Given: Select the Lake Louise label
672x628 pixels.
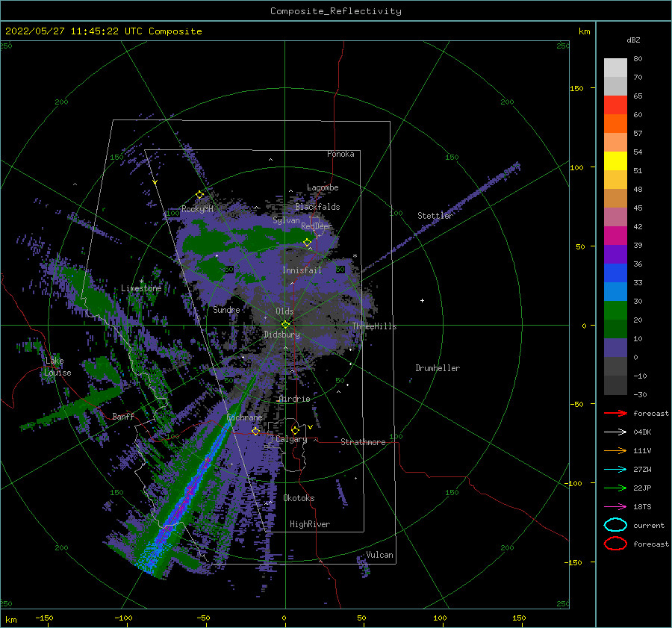Looking at the screenshot, I should click(57, 367).
